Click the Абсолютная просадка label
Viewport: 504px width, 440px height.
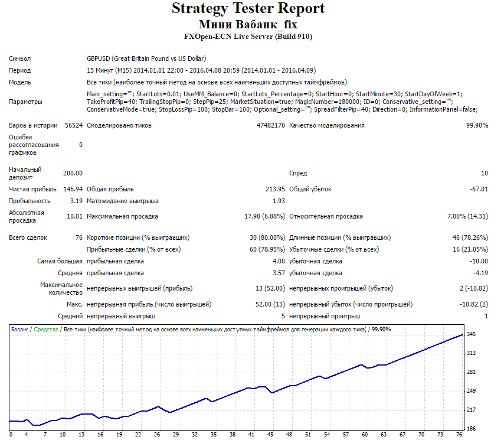click(x=27, y=217)
